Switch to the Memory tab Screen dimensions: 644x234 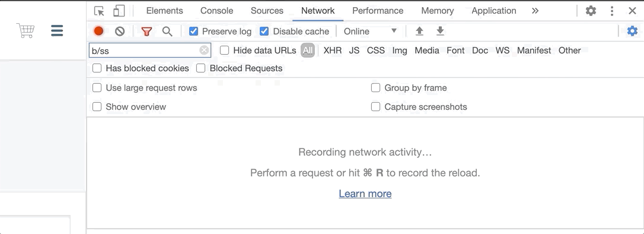438,11
